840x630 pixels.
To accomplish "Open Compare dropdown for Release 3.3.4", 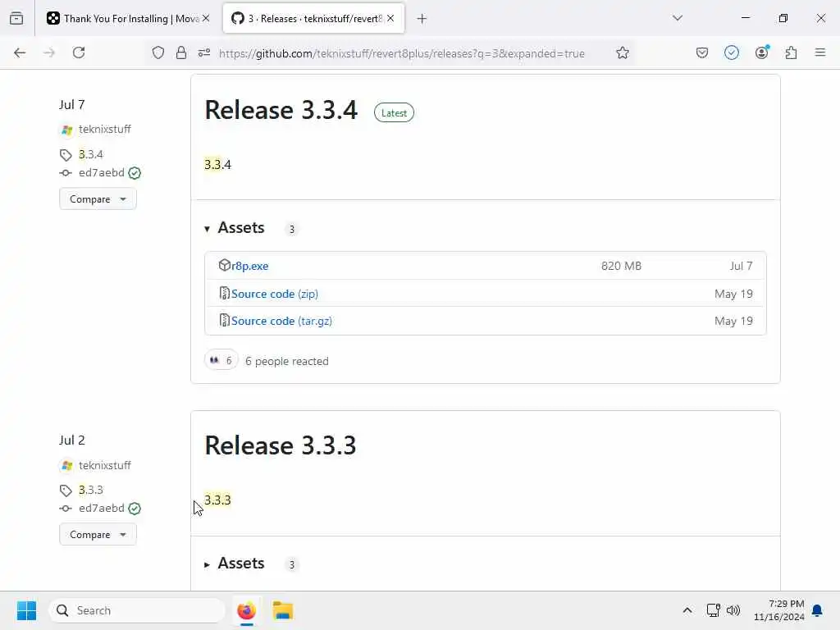I will 98,199.
